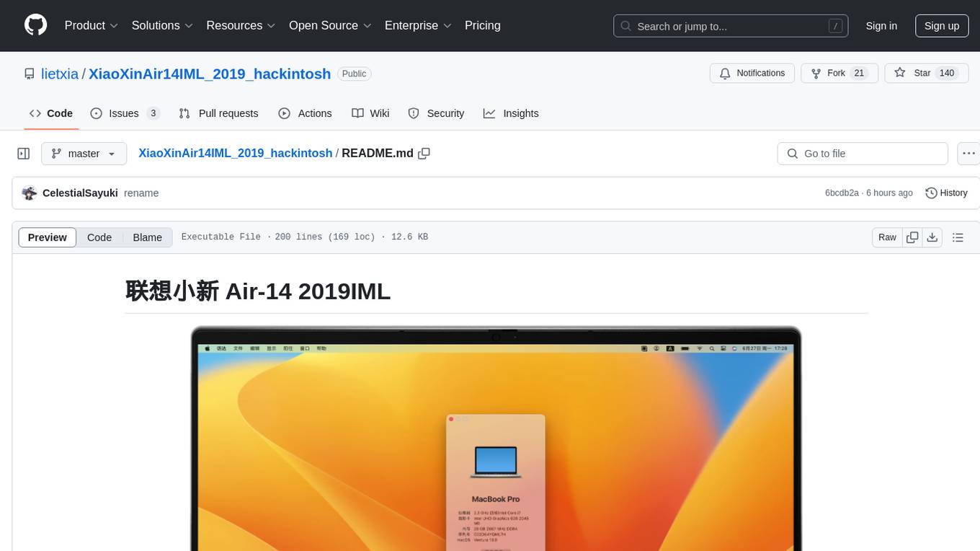Click the Notifications bell button
This screenshot has height=551, width=980.
[752, 74]
